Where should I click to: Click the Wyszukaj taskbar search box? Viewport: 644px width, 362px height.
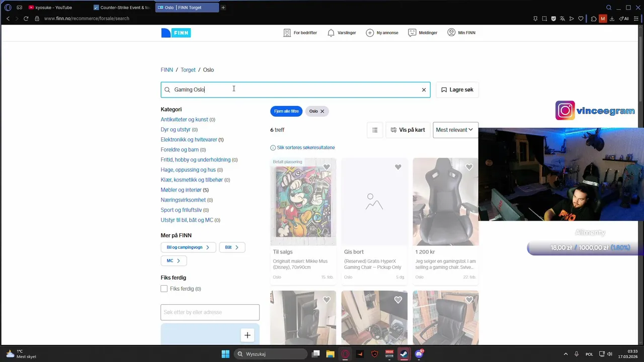tap(272, 354)
